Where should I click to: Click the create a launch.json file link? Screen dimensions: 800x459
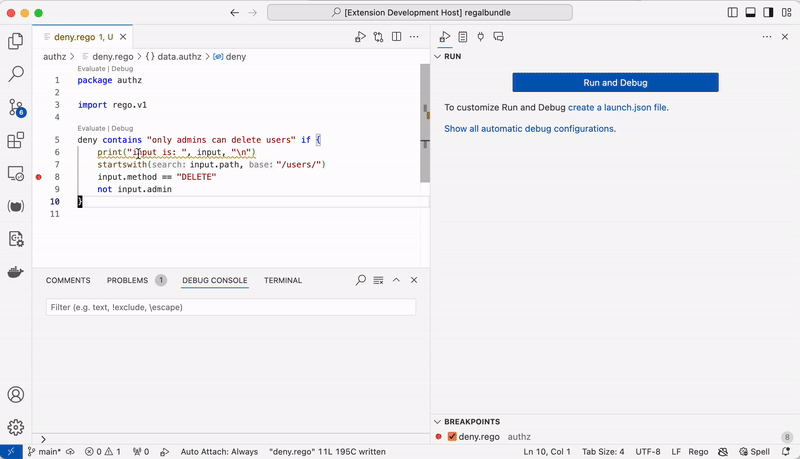(x=617, y=107)
